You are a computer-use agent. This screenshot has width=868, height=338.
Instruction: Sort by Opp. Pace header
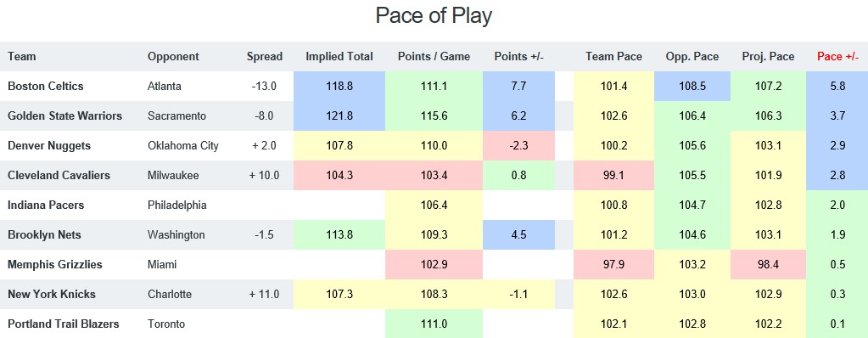[692, 57]
